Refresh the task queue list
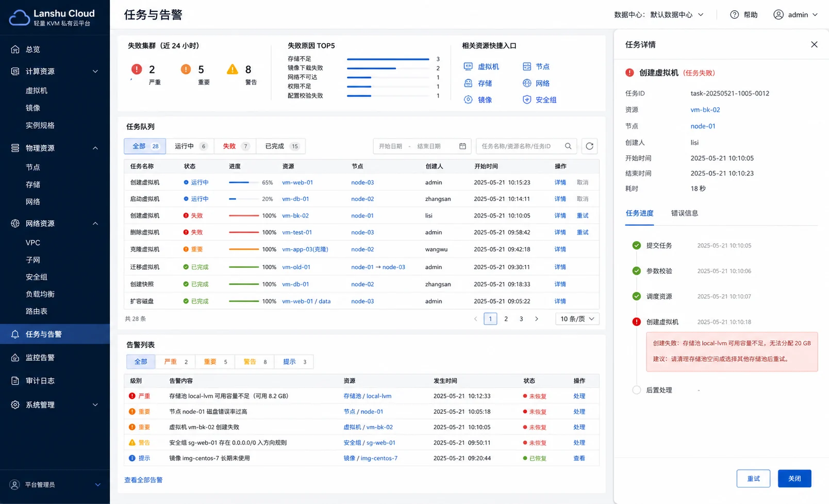The height and width of the screenshot is (504, 829). (x=590, y=146)
